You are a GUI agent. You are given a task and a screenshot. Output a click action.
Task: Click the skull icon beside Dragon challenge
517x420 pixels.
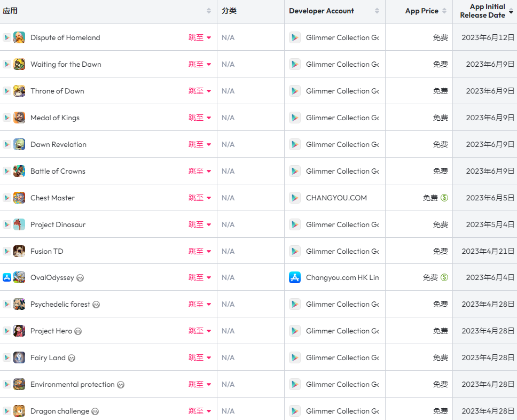95,411
